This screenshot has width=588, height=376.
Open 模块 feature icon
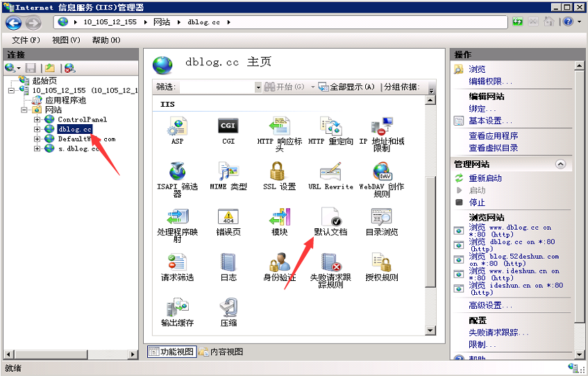279,221
